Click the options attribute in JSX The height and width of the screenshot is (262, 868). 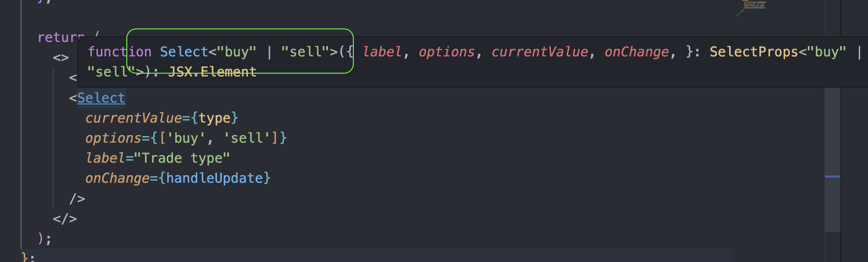[113, 138]
